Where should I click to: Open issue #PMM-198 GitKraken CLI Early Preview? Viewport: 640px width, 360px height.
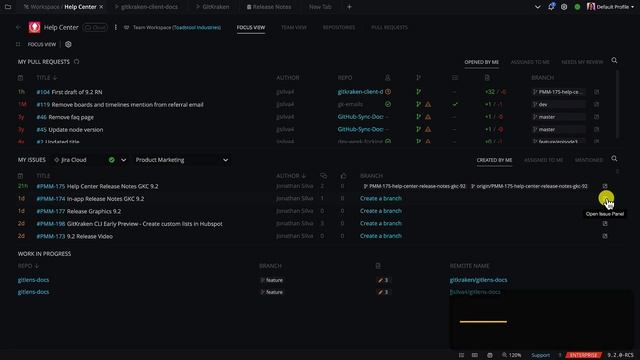(129, 224)
